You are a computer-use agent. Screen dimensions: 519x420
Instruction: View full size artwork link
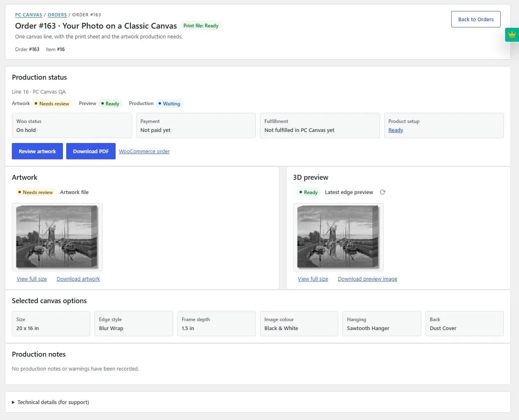[32, 279]
